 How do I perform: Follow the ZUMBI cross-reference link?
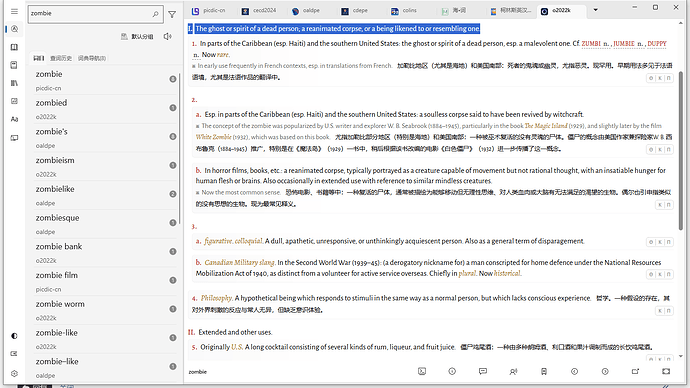(x=591, y=44)
